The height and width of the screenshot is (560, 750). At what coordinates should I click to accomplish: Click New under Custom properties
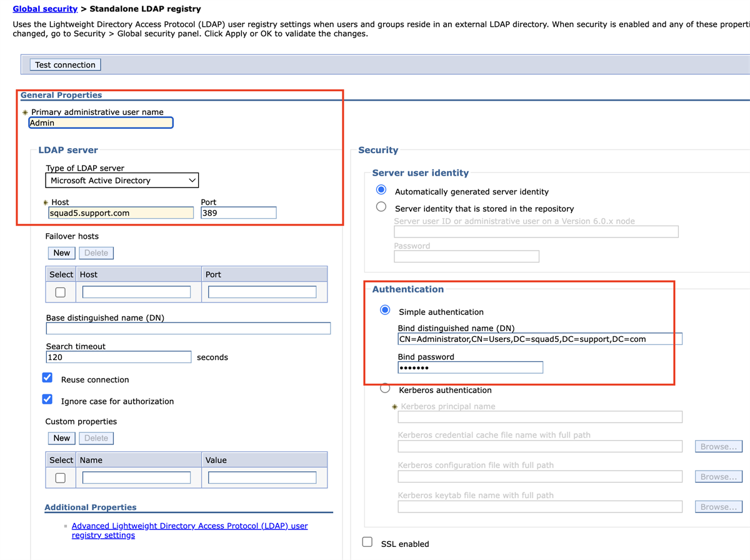[x=61, y=438]
